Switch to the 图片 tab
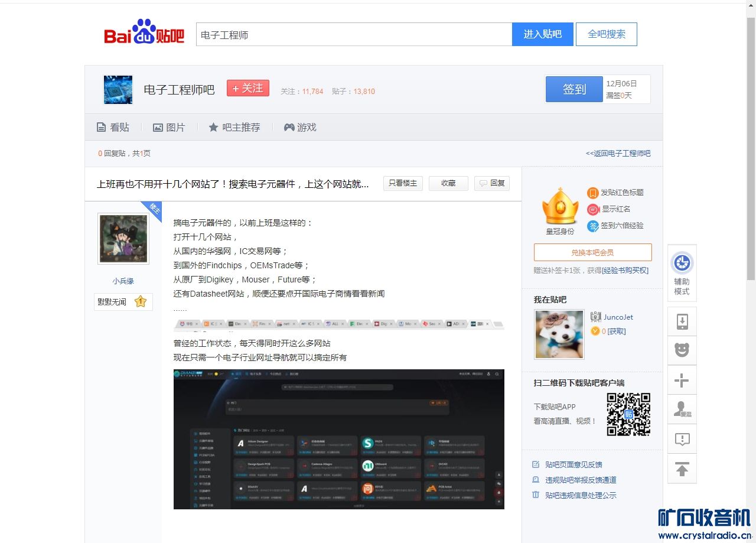Screen dimensions: 756x543 click(x=169, y=127)
